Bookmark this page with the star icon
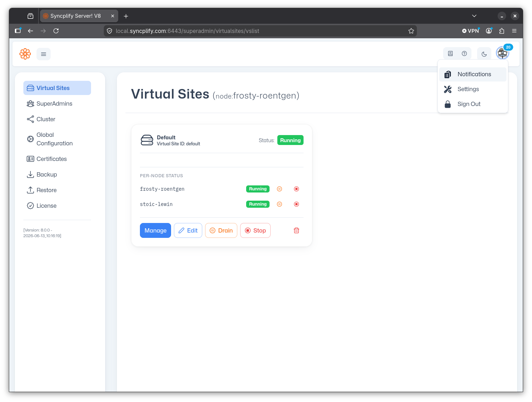Image resolution: width=532 pixels, height=402 pixels. 411,31
